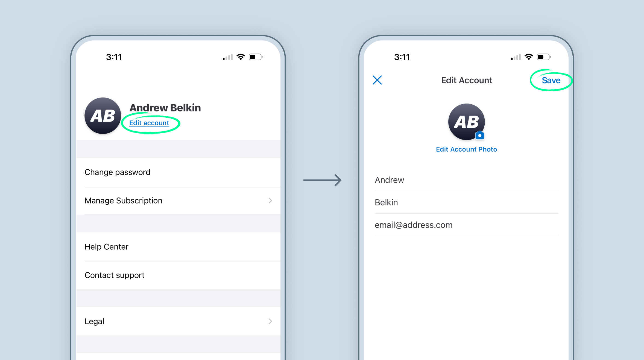Click the battery icon on right phone
This screenshot has height=360, width=644.
pos(543,57)
